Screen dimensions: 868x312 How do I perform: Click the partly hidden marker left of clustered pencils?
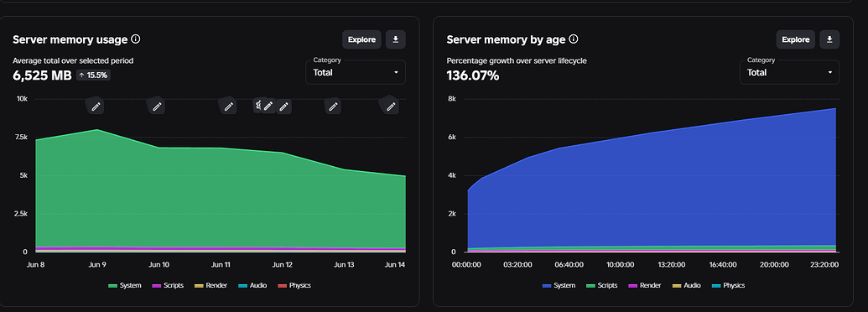257,105
